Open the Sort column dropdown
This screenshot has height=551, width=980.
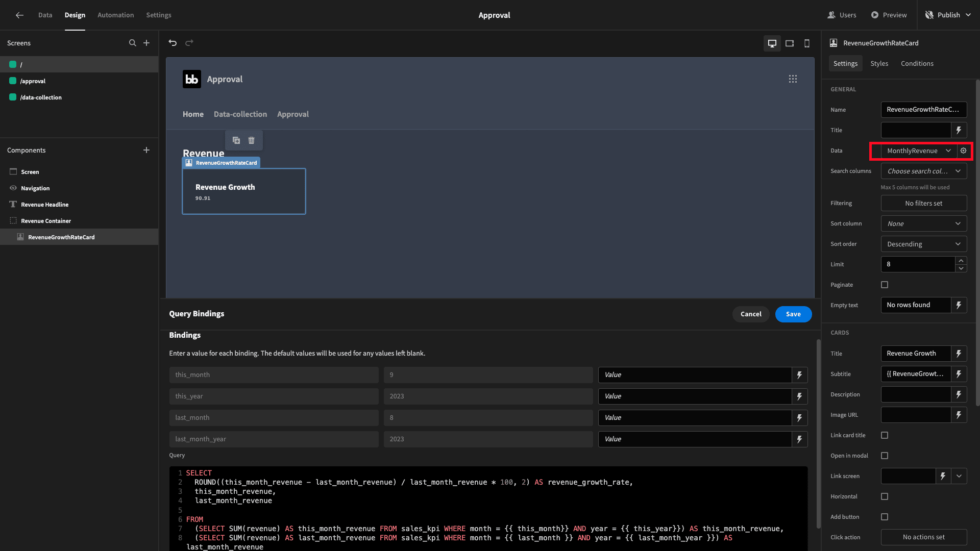tap(924, 223)
